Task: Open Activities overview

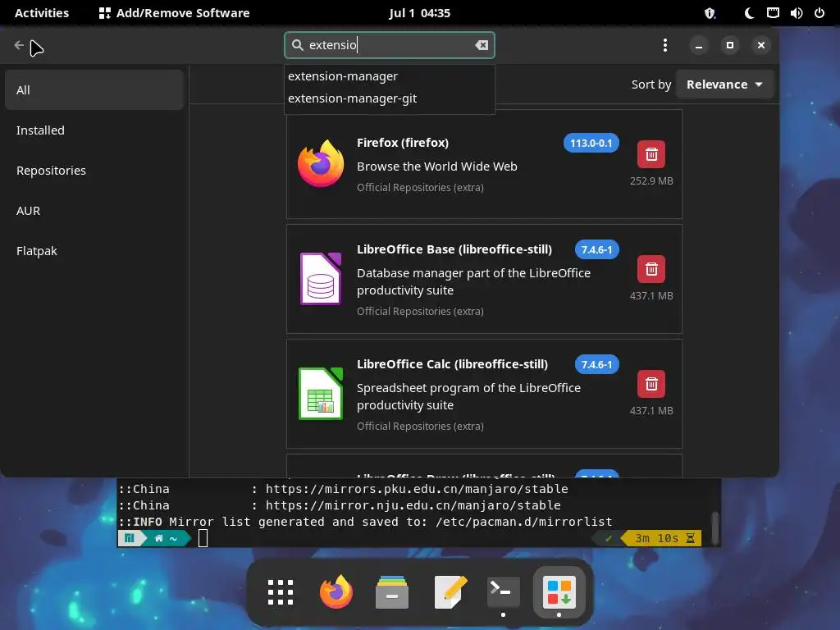Action: point(42,13)
